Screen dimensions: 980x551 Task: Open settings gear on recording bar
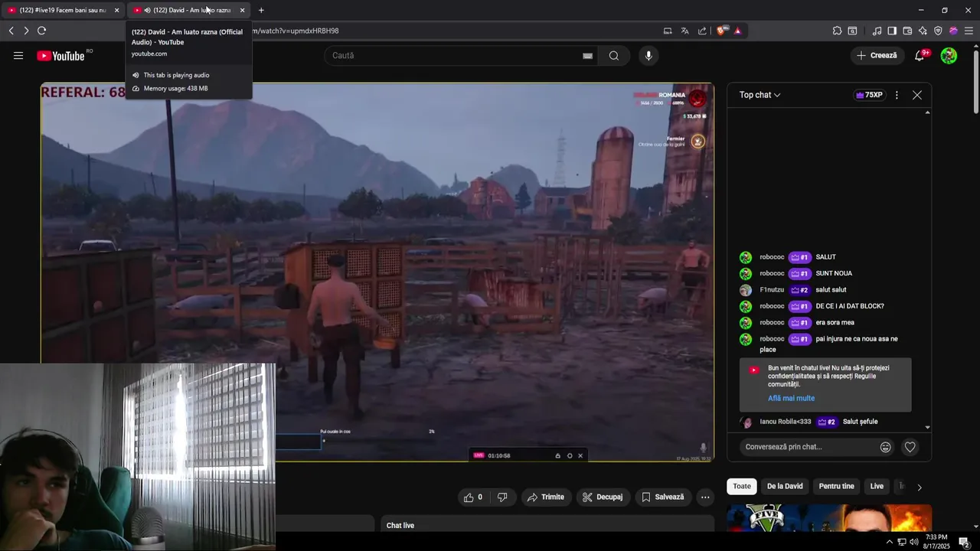click(569, 455)
